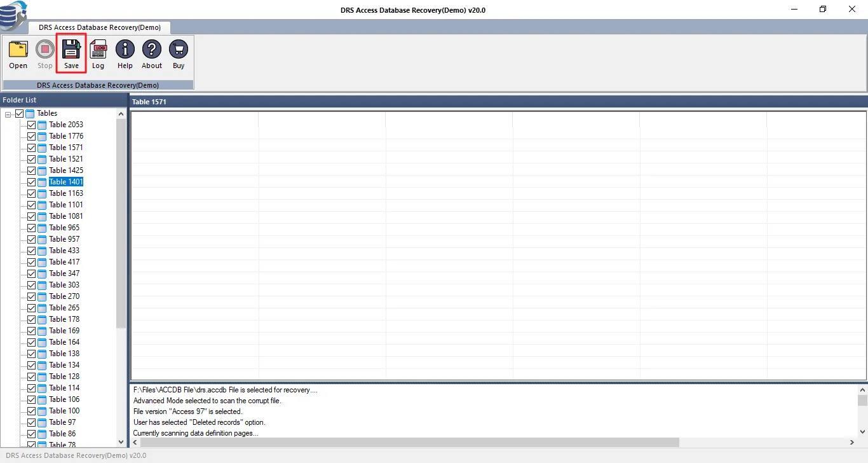The height and width of the screenshot is (463, 868).
Task: Toggle the Table 1401 checkbox
Action: pyautogui.click(x=31, y=182)
